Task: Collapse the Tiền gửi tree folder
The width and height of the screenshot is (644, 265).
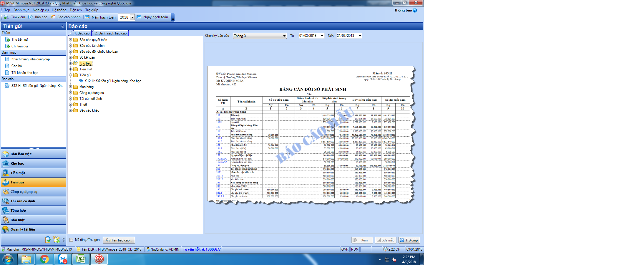Action: click(x=70, y=75)
